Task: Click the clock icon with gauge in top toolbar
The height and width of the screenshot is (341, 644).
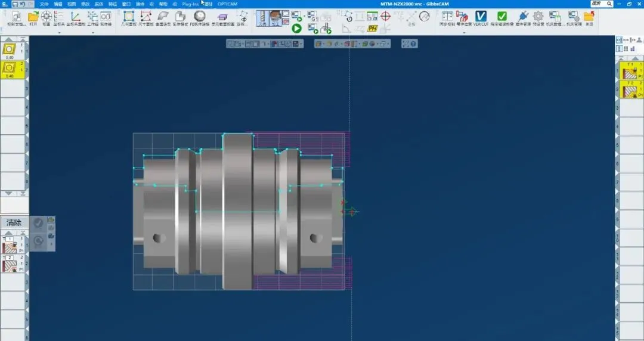Action: [x=425, y=16]
